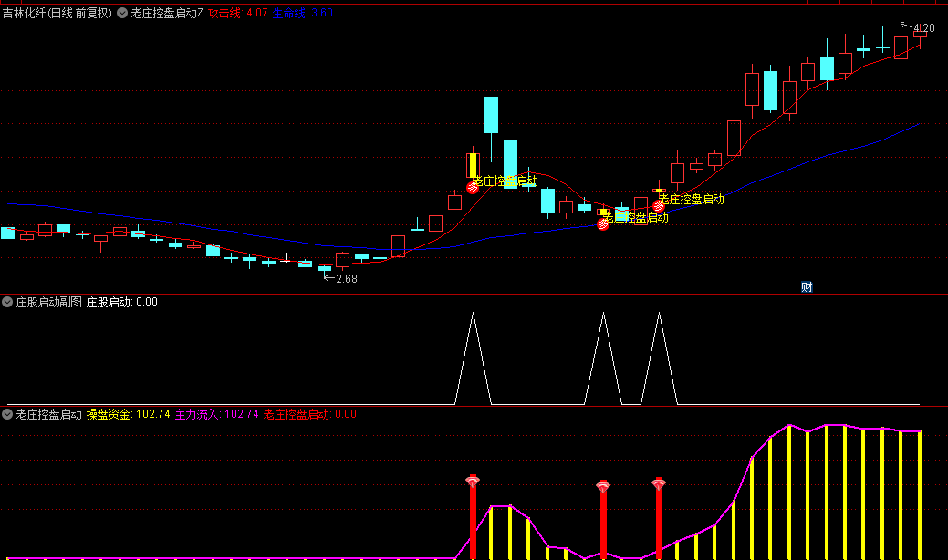Select the 庄股启动副图 indicator name

coord(49,302)
